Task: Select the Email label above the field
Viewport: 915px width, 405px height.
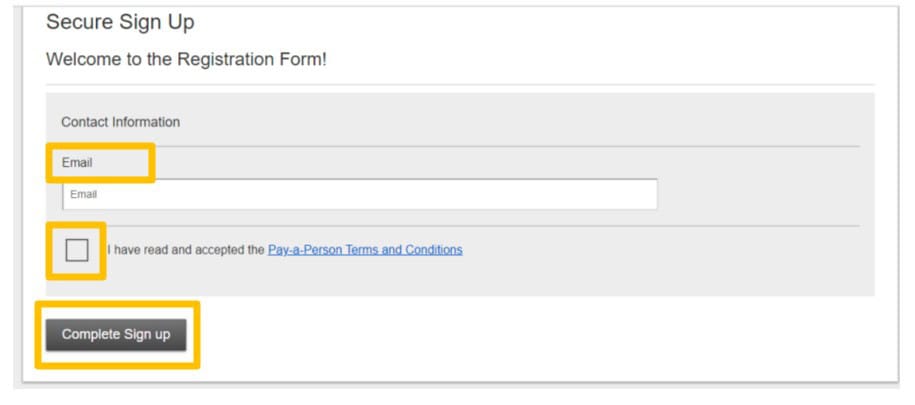Action: click(77, 163)
